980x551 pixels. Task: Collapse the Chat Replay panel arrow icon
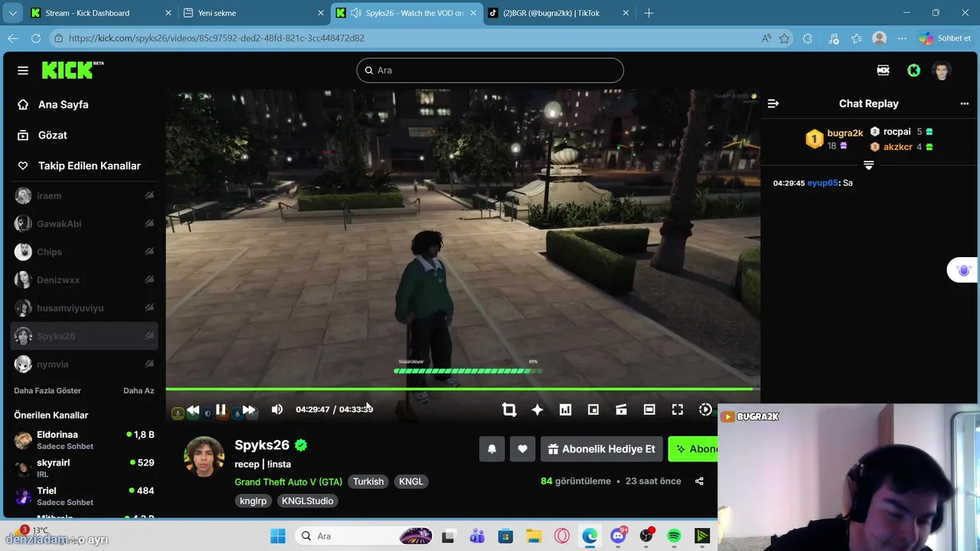pos(773,103)
